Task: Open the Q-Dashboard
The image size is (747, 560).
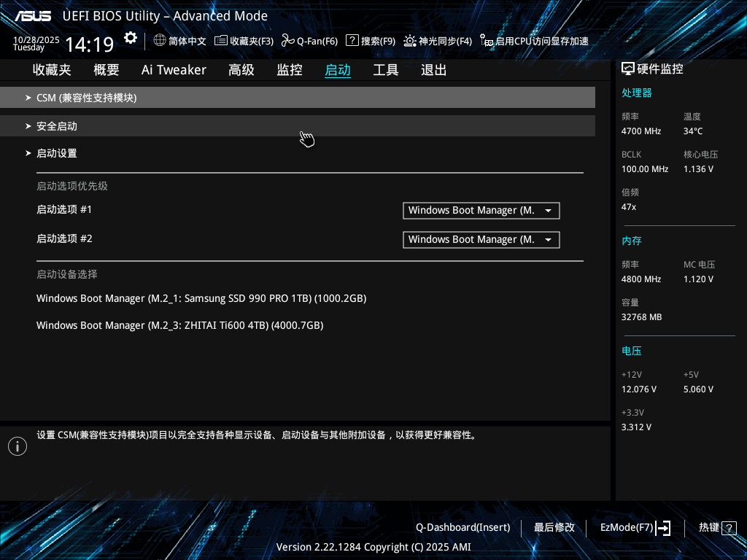Action: (462, 527)
